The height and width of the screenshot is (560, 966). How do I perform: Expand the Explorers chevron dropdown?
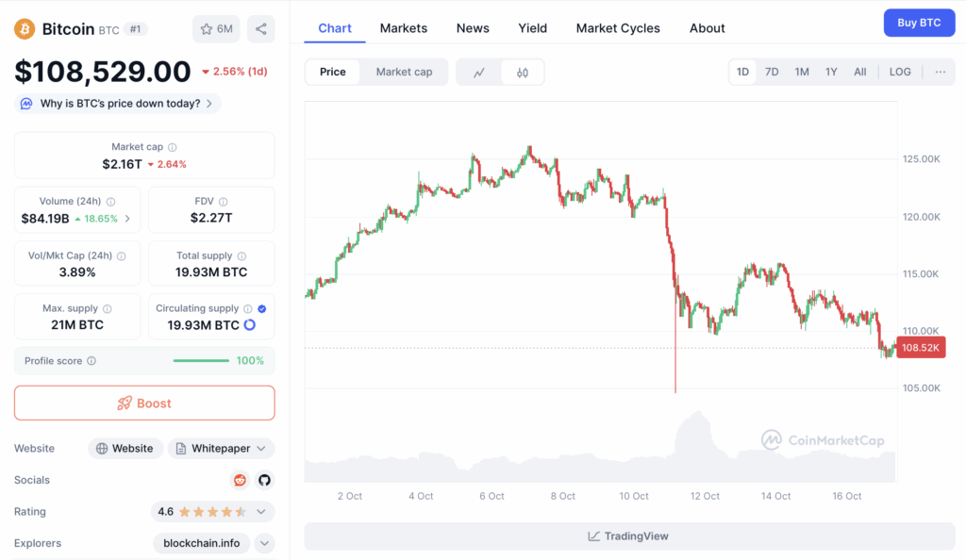(264, 543)
